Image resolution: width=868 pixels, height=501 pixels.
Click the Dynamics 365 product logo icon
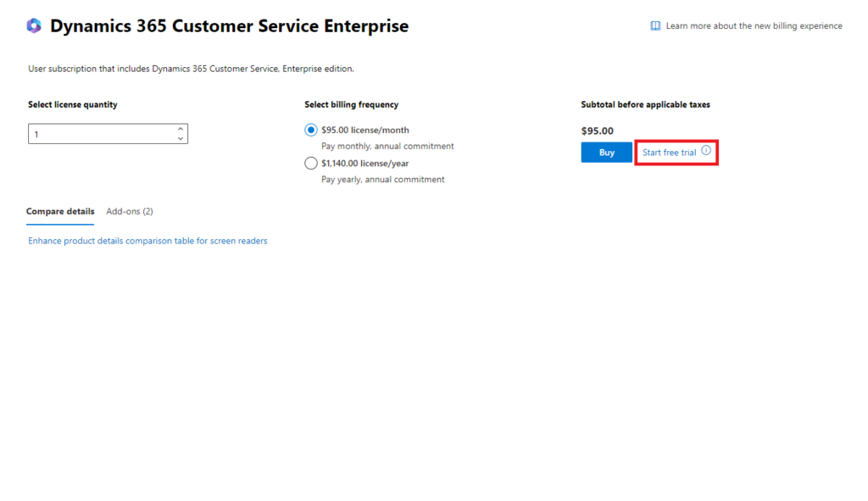point(34,26)
